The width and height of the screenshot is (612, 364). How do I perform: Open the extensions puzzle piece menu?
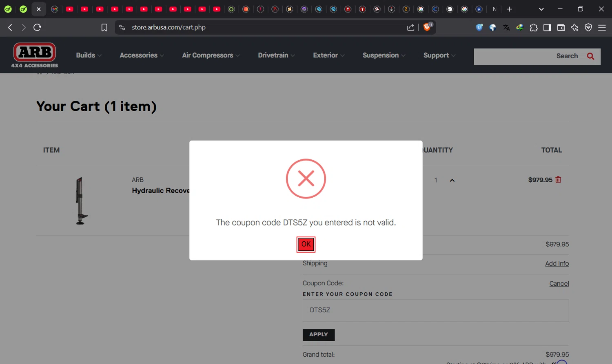tap(534, 27)
